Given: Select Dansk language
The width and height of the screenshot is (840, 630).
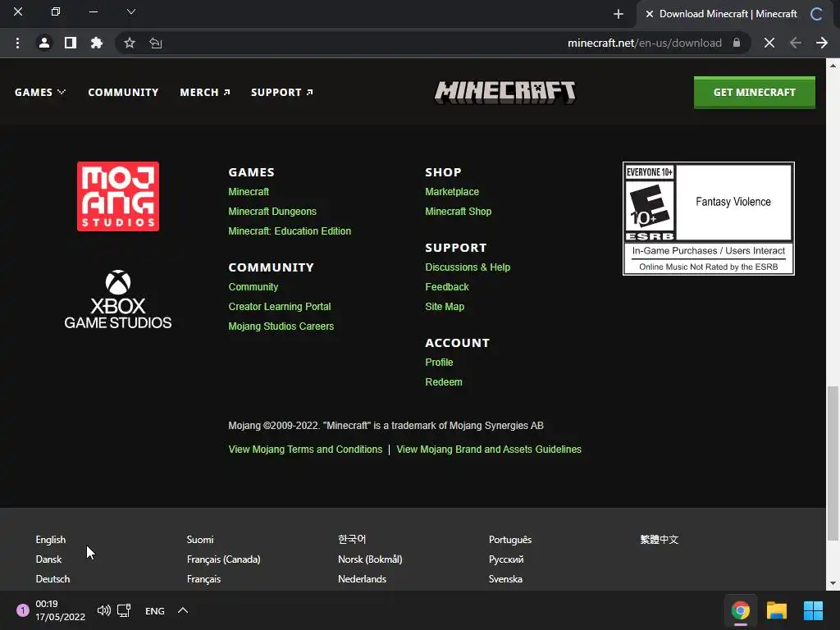Looking at the screenshot, I should click(48, 559).
